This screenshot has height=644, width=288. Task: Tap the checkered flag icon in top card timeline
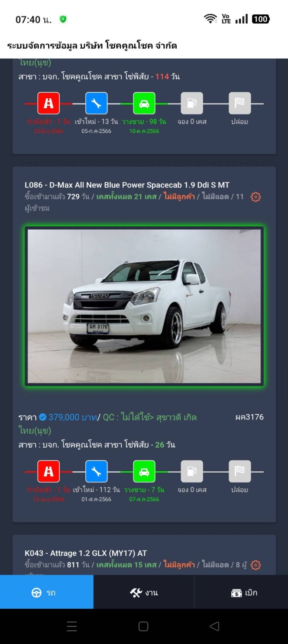pos(240,103)
